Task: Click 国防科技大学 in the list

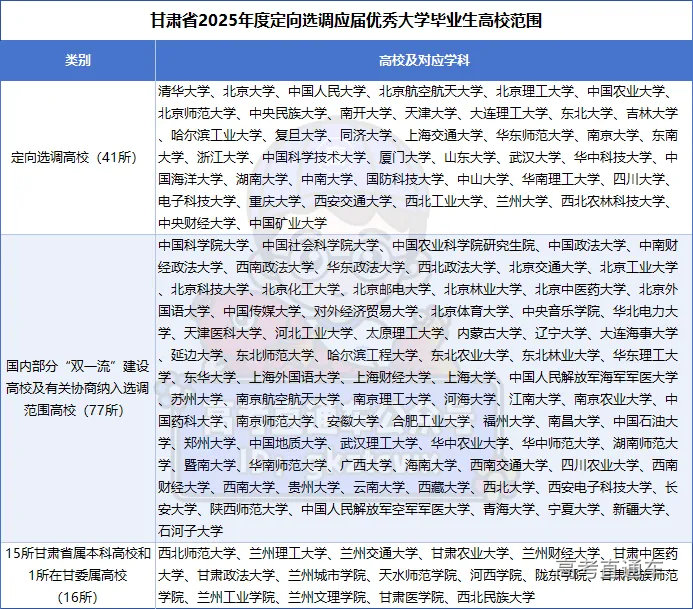Action: click(x=405, y=179)
